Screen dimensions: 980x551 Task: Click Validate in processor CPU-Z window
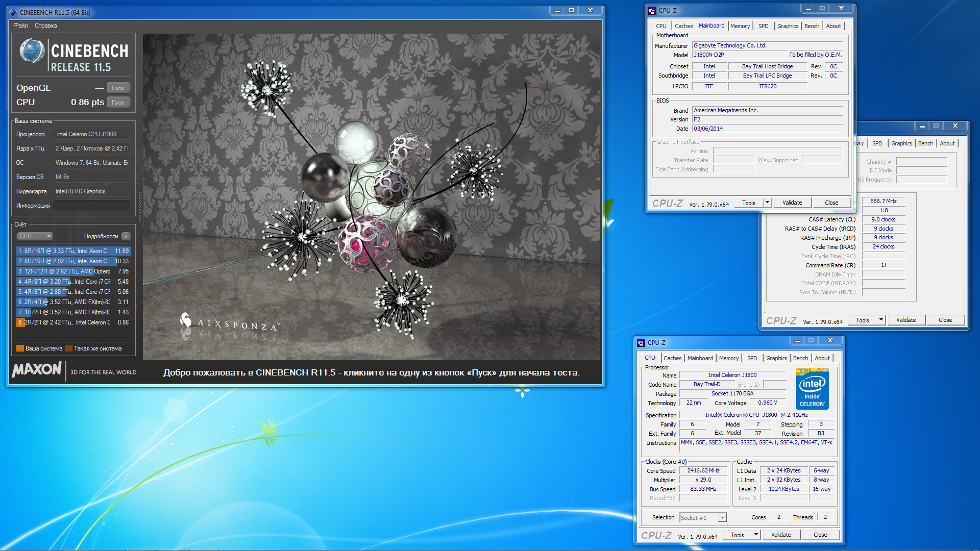click(781, 535)
